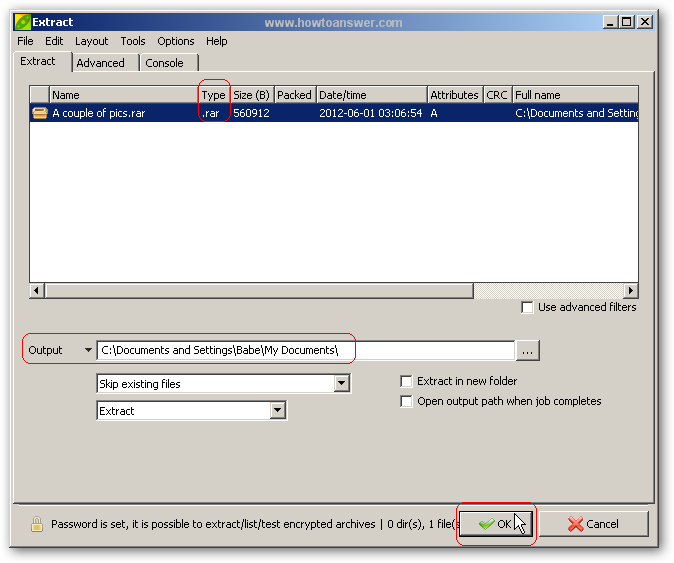Open the Output dropdown arrow
674x563 pixels.
click(x=88, y=350)
